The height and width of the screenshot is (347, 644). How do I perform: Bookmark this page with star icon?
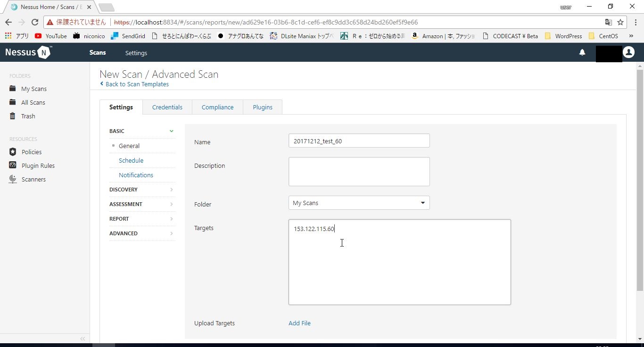pyautogui.click(x=620, y=22)
